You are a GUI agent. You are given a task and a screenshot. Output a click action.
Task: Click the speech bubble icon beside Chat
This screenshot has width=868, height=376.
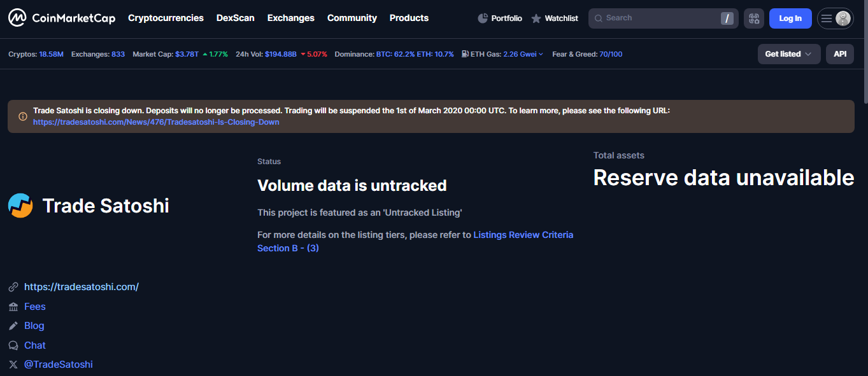[13, 345]
